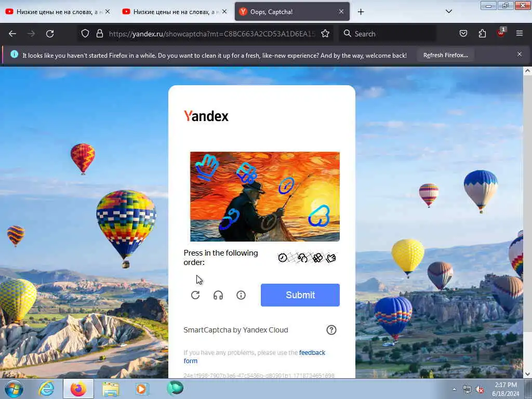
Task: Switch to audio captcha with headphones icon
Action: 218,295
